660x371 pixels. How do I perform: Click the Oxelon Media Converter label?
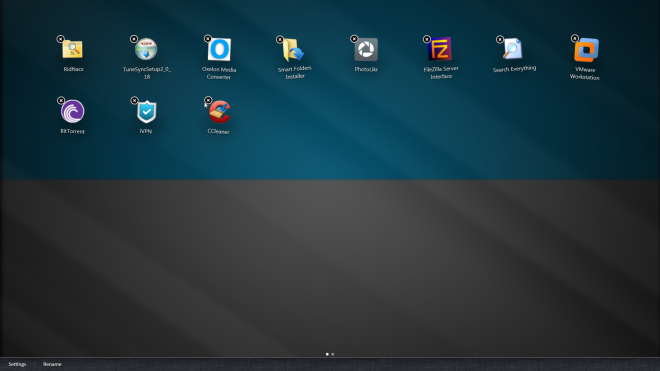point(219,73)
